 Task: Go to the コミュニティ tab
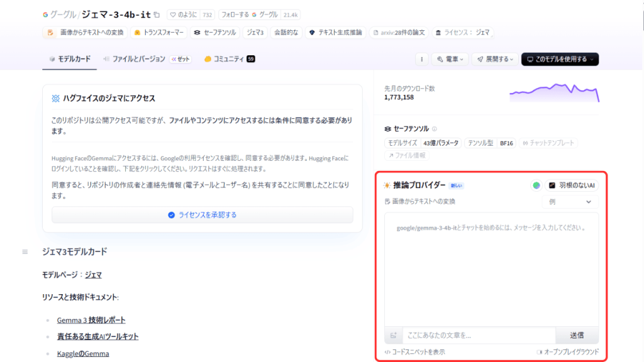pyautogui.click(x=229, y=59)
